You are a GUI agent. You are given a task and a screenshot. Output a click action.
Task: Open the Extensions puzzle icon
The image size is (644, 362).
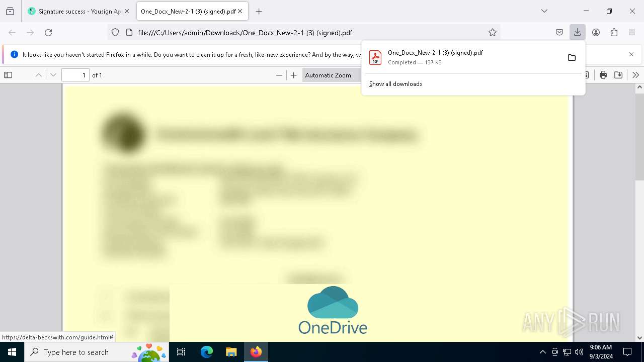[614, 32]
